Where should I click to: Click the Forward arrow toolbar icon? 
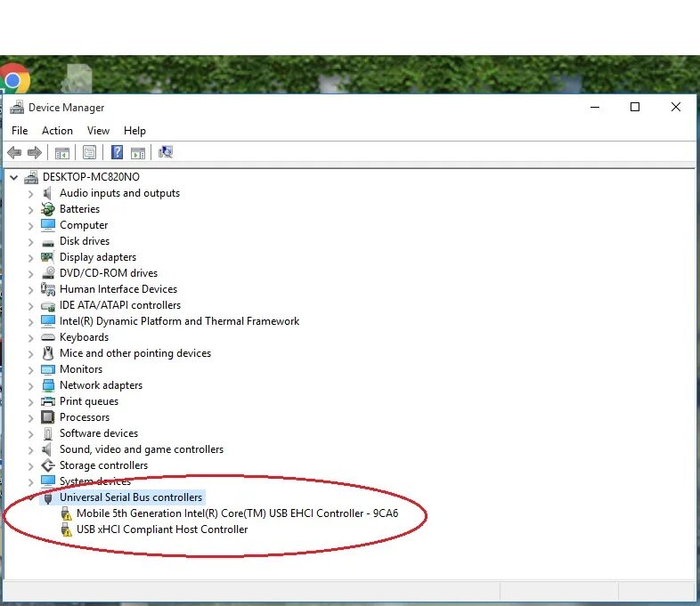point(35,152)
